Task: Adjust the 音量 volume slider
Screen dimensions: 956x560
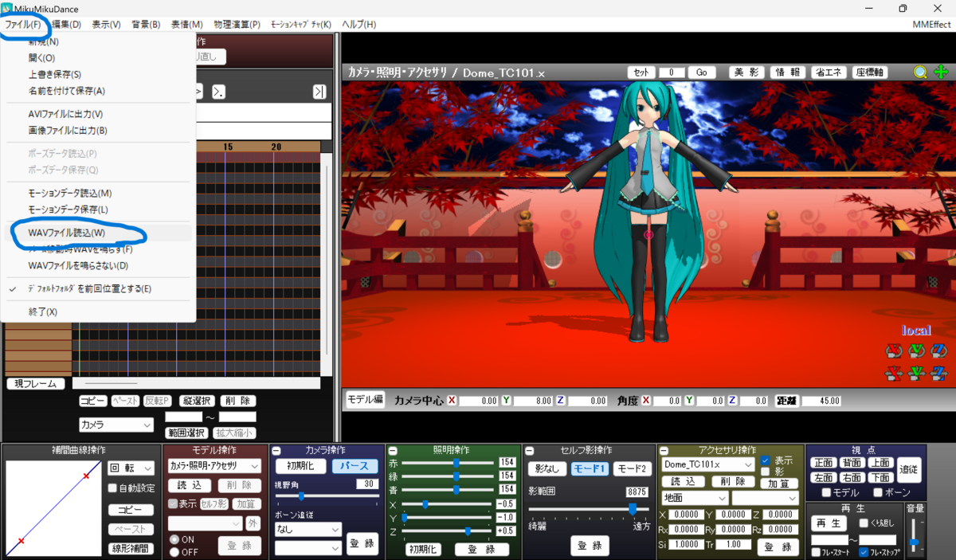Action: pyautogui.click(x=915, y=536)
